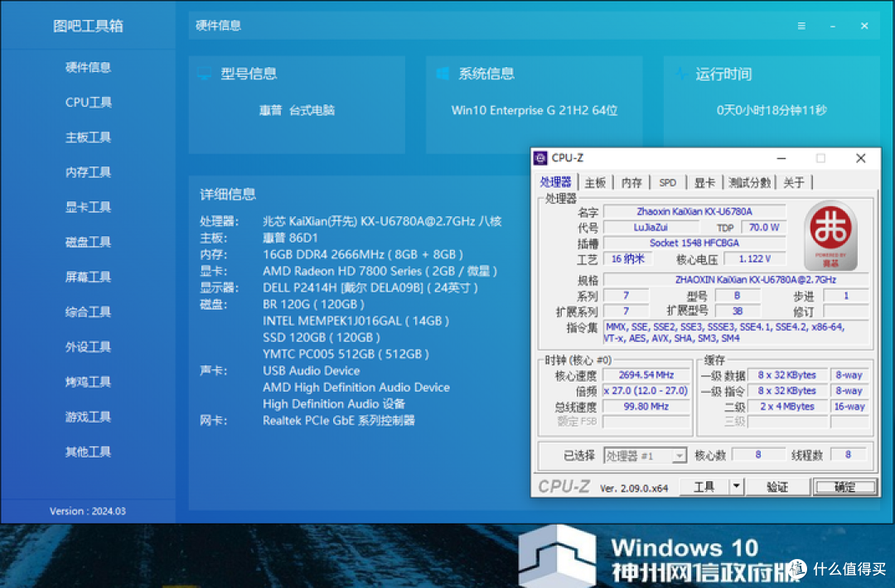Open the 測試分數 tab in CPU-Z
Screen dimensions: 895x588
(749, 182)
